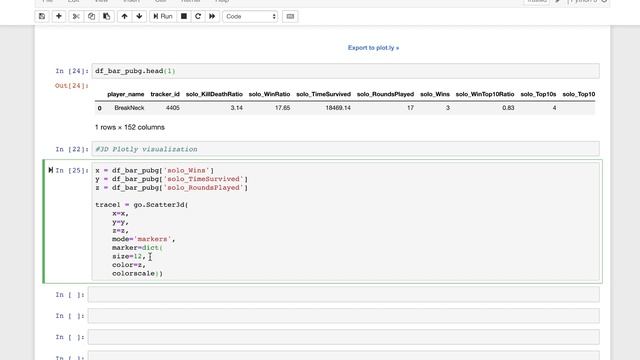Cut the selected cell using scissors icon
640x360 pixels.
(76, 16)
